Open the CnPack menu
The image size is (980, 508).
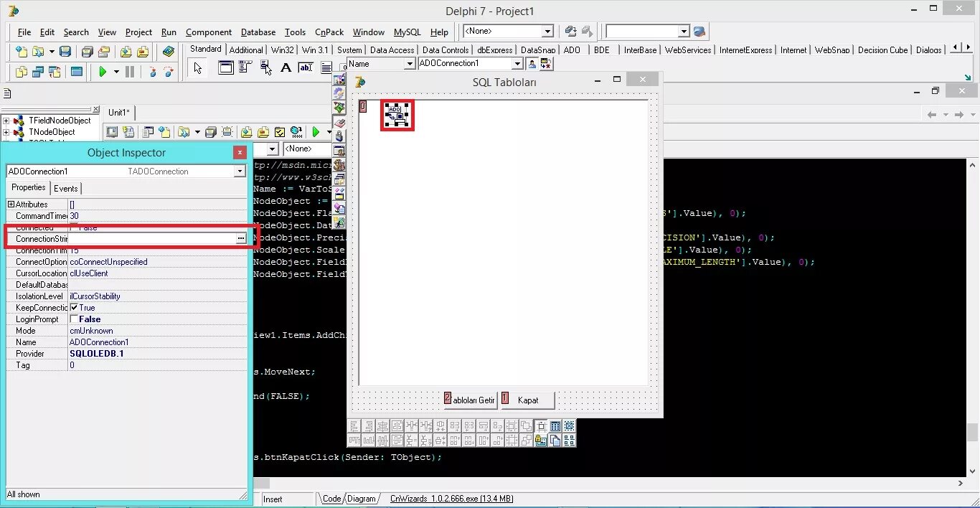[x=329, y=32]
